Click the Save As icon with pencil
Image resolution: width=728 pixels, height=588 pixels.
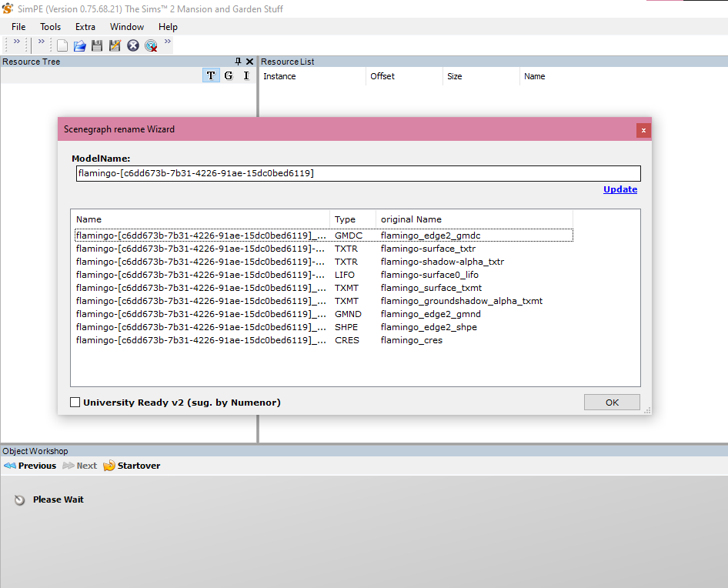115,45
